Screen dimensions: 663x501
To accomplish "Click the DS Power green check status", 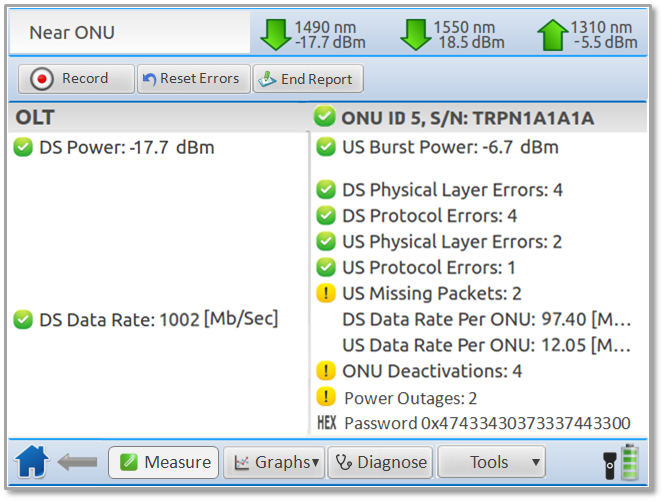I will [23, 148].
